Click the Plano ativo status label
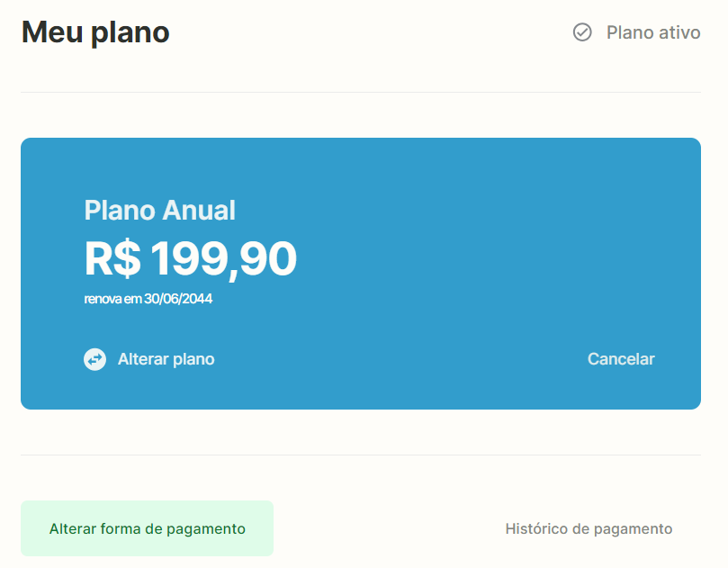728x568 pixels. (x=653, y=32)
